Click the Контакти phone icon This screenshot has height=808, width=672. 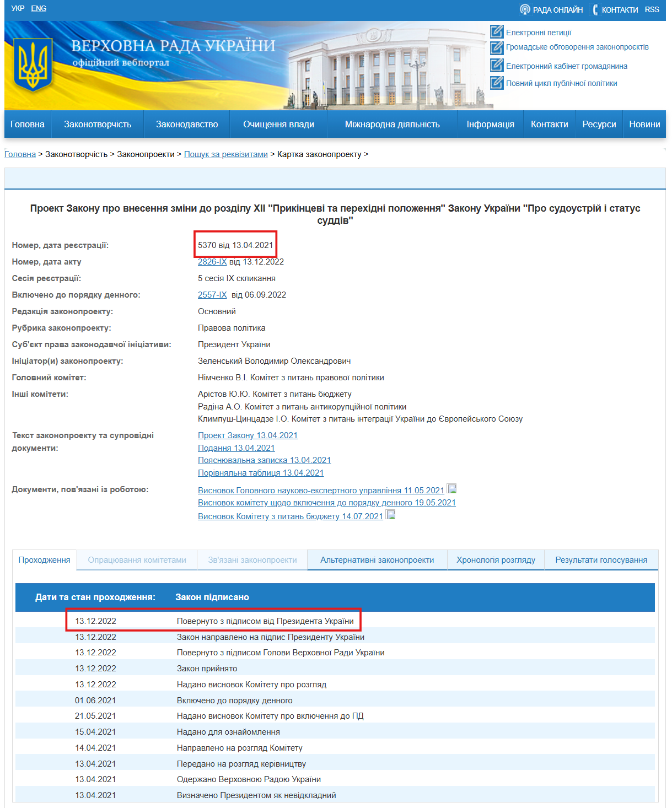click(x=595, y=9)
